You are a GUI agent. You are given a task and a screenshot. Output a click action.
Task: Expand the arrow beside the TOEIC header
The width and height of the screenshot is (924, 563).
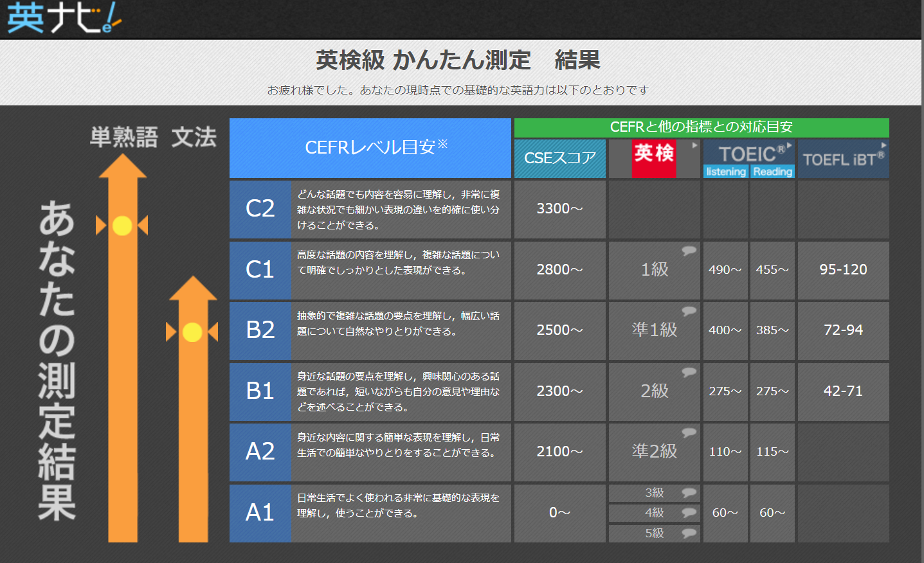coord(789,146)
